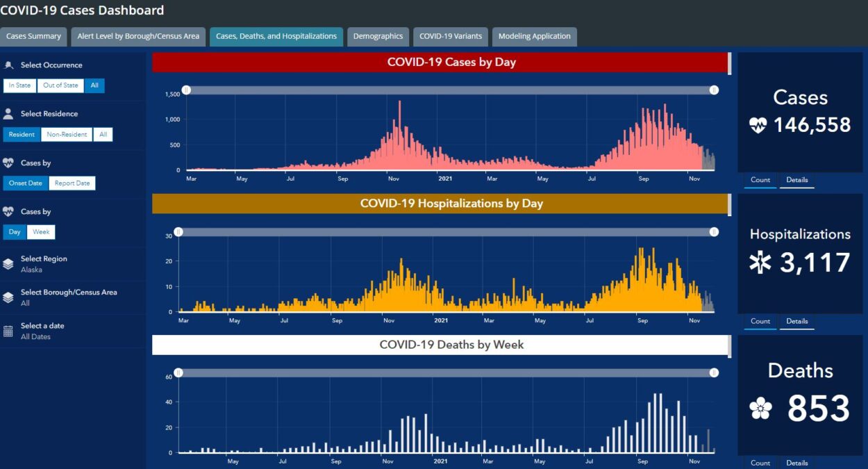Click the heartbeat icon beside the Cases count

(758, 125)
